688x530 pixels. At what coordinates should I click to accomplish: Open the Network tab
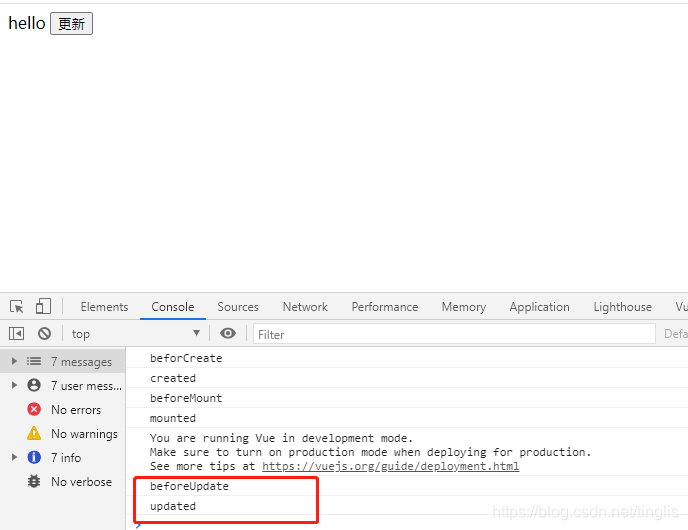pyautogui.click(x=305, y=307)
